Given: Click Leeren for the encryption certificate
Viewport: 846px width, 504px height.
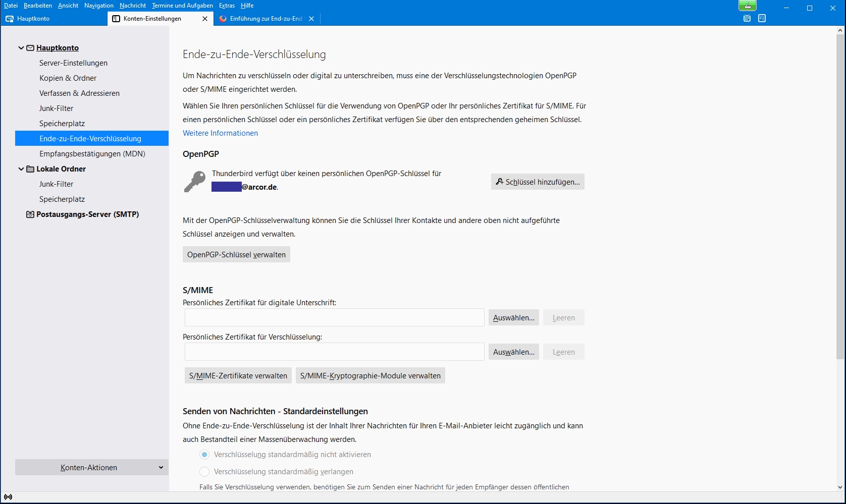Looking at the screenshot, I should (x=563, y=352).
